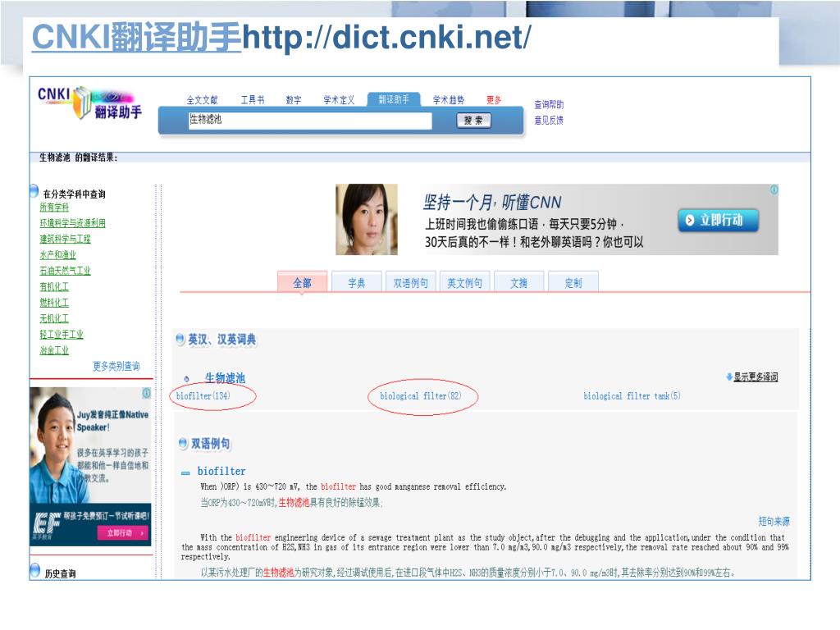Click the biofilter(134) translation link
The height and width of the screenshot is (630, 840).
(203, 396)
